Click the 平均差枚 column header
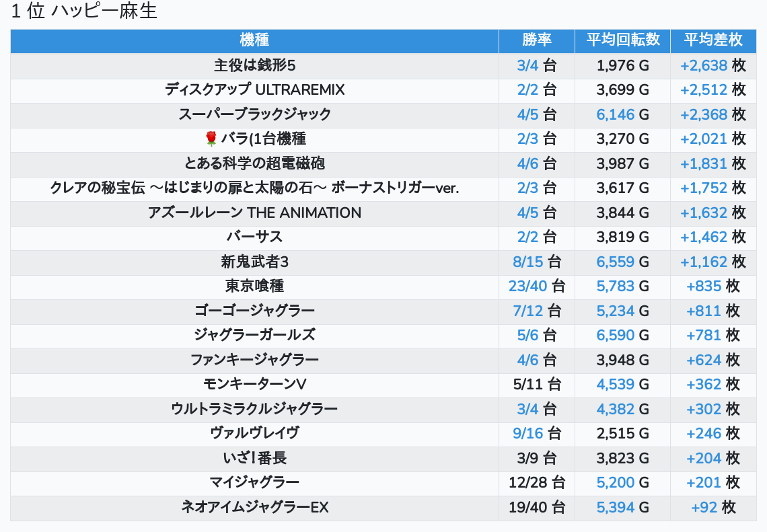Screen dimensions: 767x532 [x=713, y=40]
